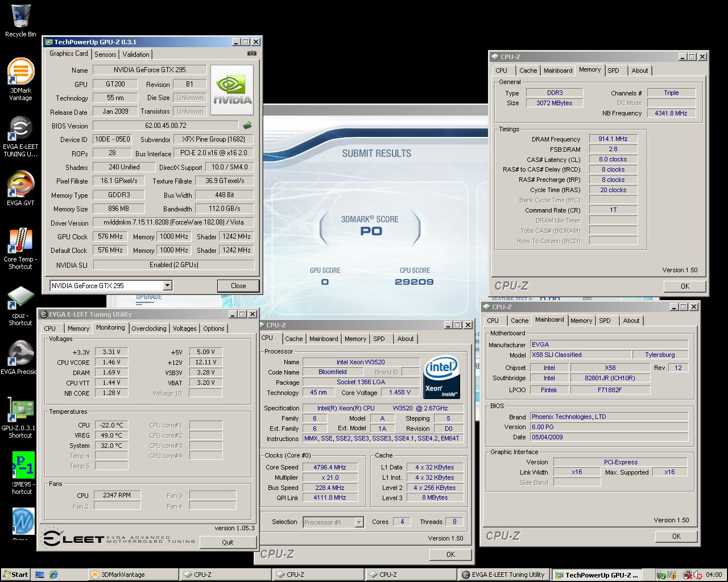The height and width of the screenshot is (582, 728).
Task: Switch to Sensors tab in GPU-Z
Action: point(105,55)
